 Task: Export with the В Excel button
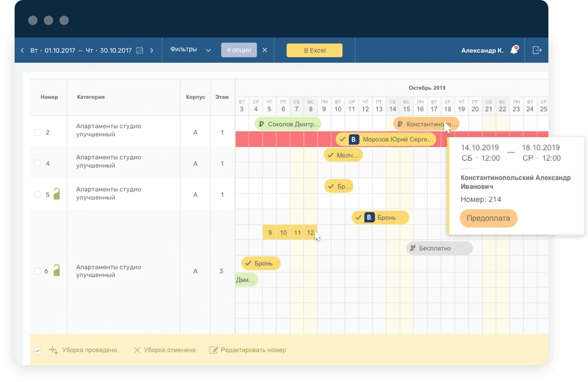pyautogui.click(x=315, y=50)
